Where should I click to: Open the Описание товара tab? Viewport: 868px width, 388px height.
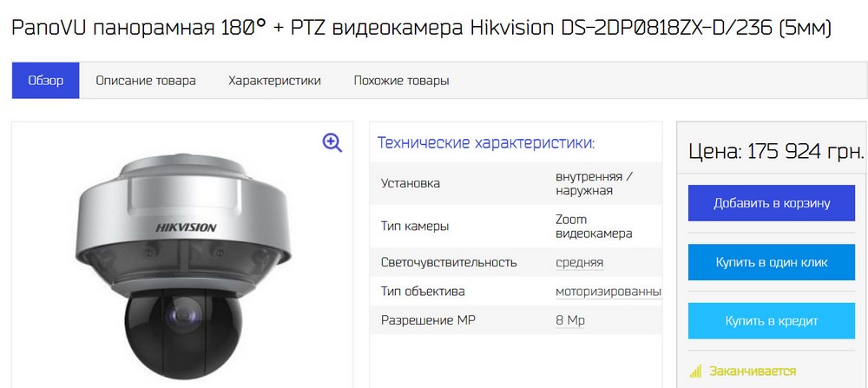(146, 80)
